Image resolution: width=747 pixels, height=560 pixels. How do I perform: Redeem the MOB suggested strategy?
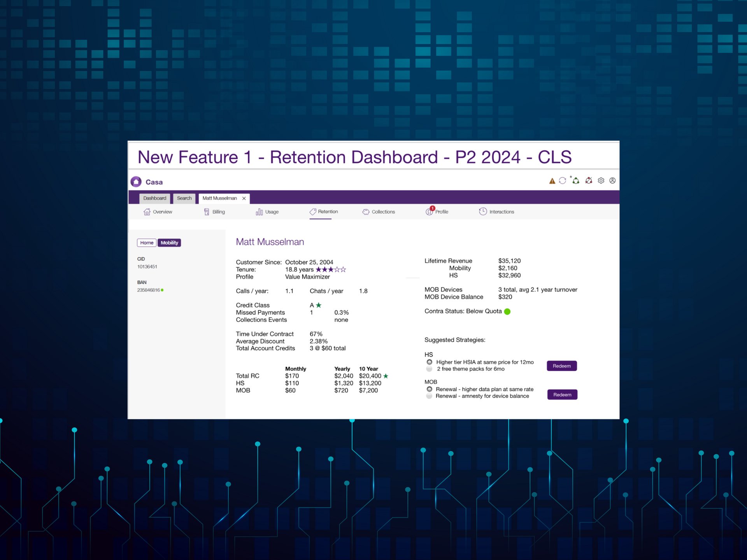(562, 395)
